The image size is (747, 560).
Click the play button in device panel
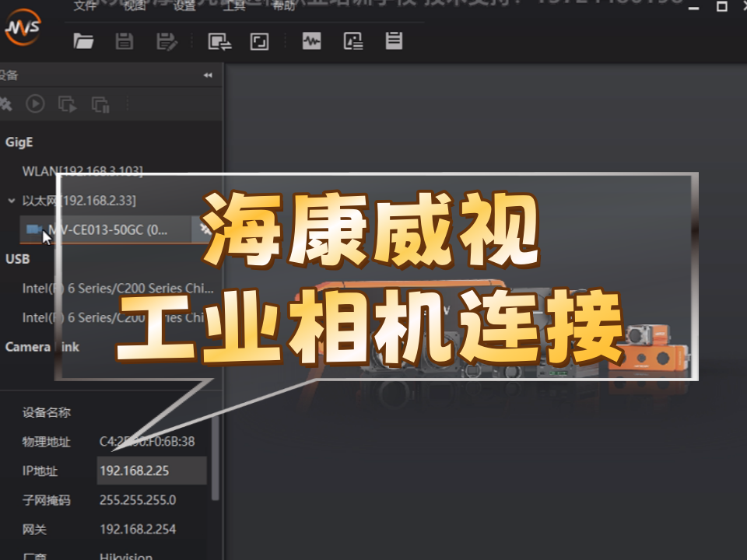click(x=35, y=103)
